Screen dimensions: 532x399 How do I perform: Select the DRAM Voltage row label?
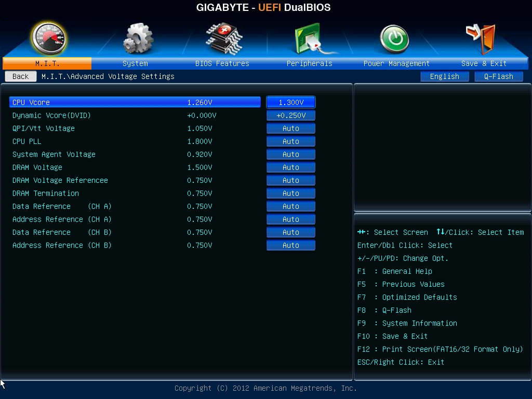pyautogui.click(x=37, y=167)
